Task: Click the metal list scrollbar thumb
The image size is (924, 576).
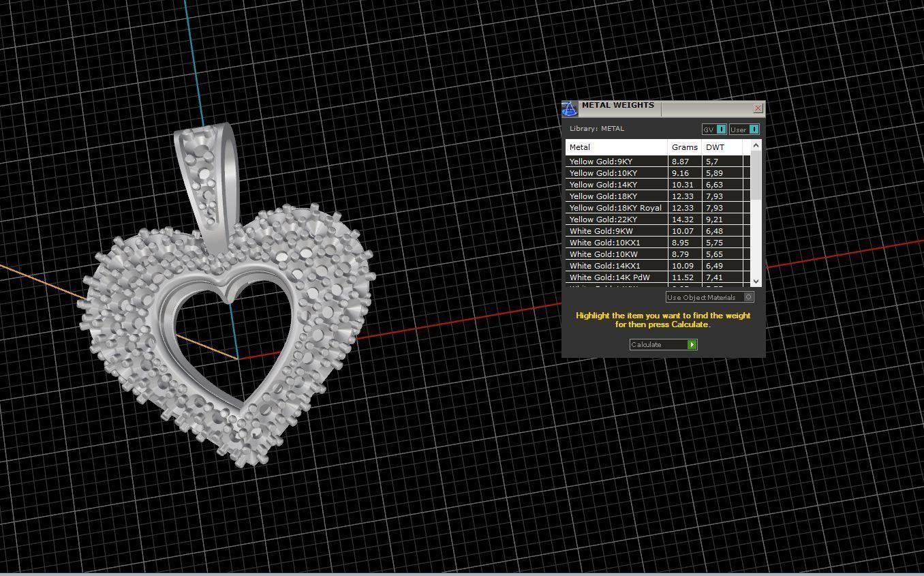Action: 756,175
